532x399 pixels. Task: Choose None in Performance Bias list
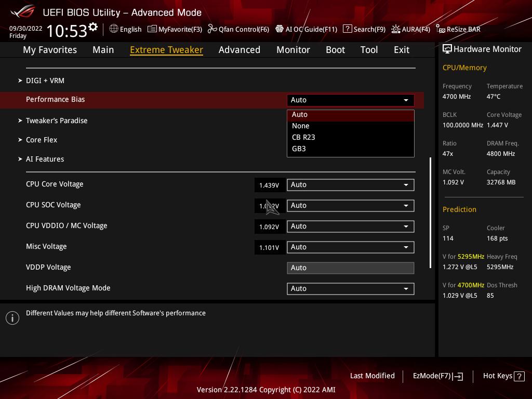351,126
